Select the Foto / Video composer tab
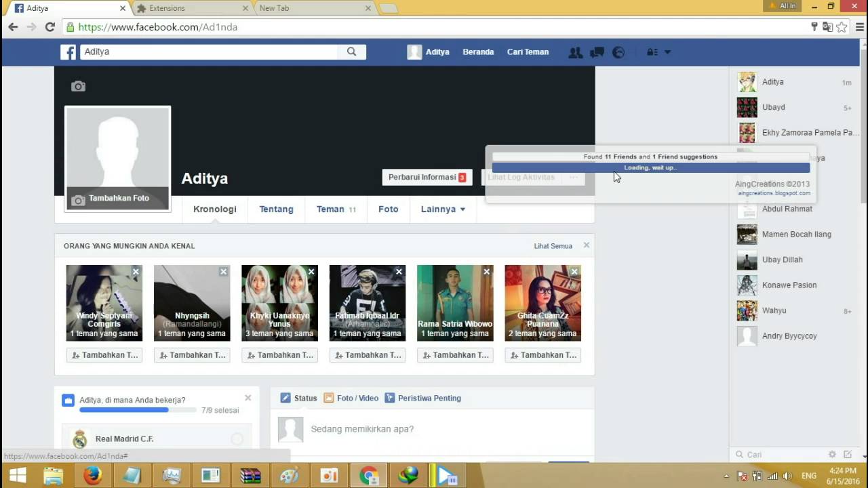This screenshot has height=488, width=868. [351, 398]
